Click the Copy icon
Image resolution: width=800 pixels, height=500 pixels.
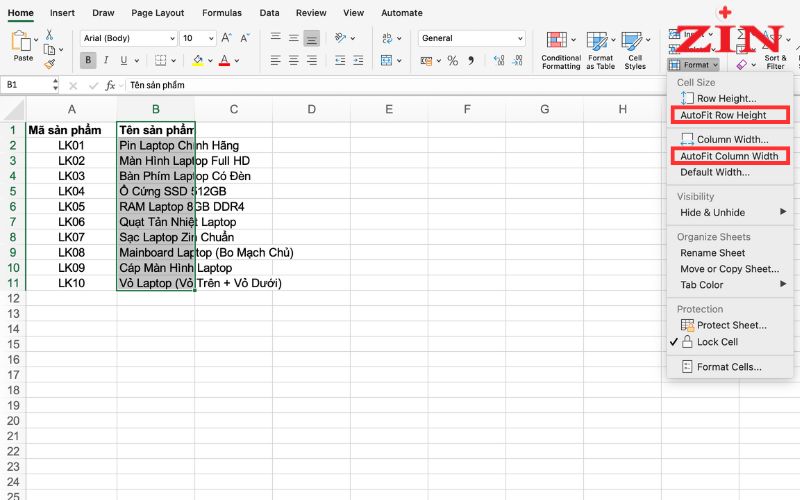(49, 49)
